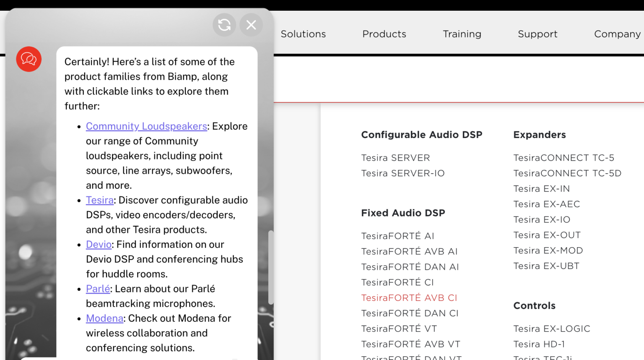Select Tesira SERVER-IO product

point(402,173)
